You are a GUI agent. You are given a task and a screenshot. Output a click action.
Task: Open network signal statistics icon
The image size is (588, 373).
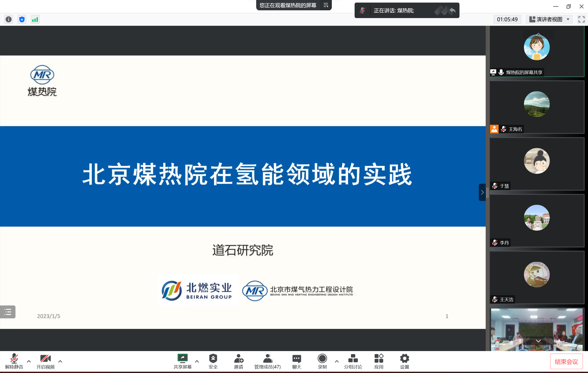35,20
